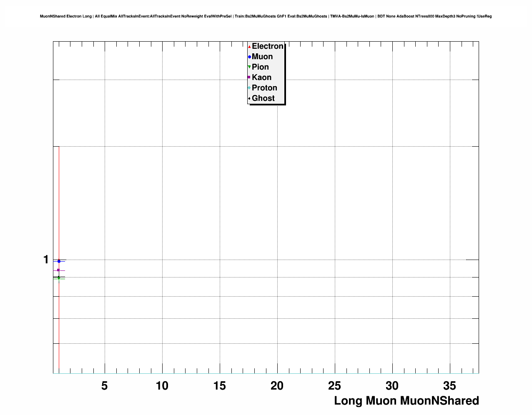Select the Electron legend label
This screenshot has height=415, width=532.
pyautogui.click(x=268, y=46)
